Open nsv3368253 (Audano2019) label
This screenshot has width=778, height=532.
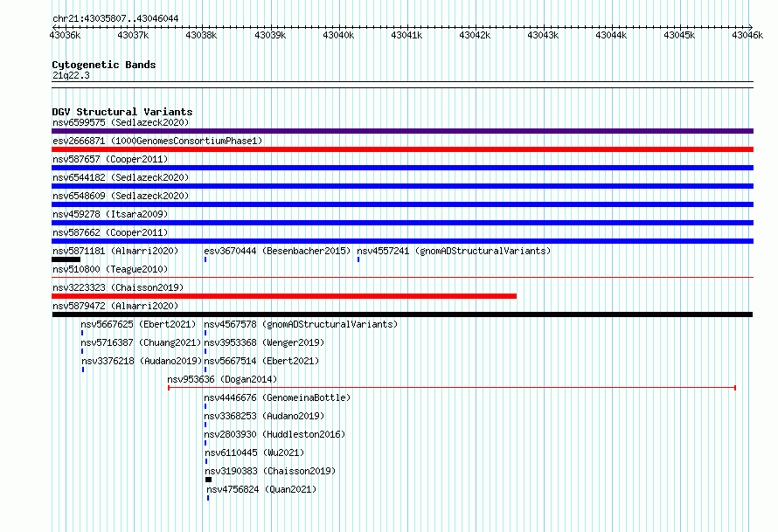click(264, 416)
